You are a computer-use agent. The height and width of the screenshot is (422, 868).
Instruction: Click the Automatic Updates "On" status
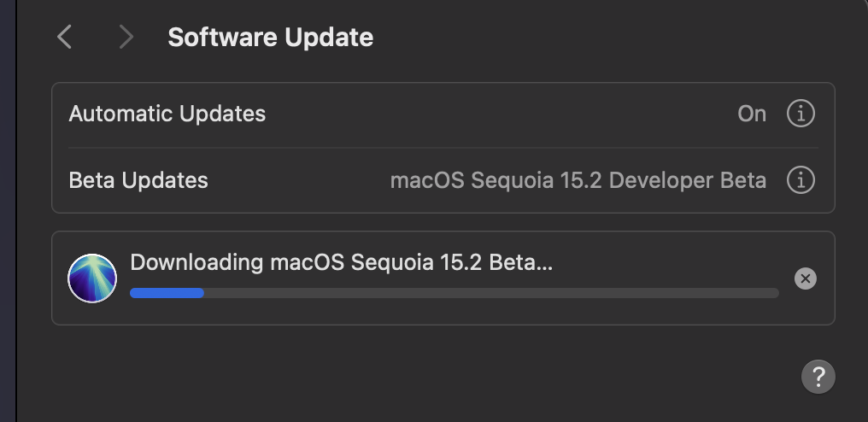pos(752,114)
